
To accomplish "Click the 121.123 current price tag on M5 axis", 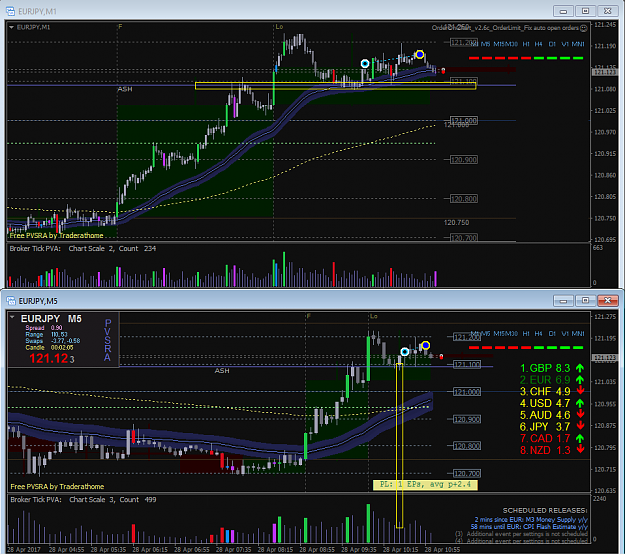I will point(604,358).
